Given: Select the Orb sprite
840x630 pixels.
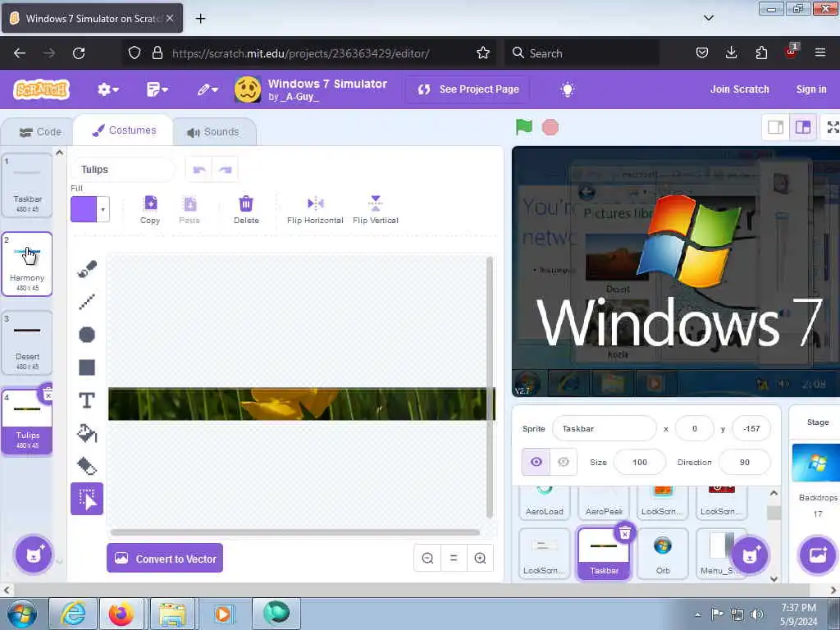Looking at the screenshot, I should [x=663, y=554].
